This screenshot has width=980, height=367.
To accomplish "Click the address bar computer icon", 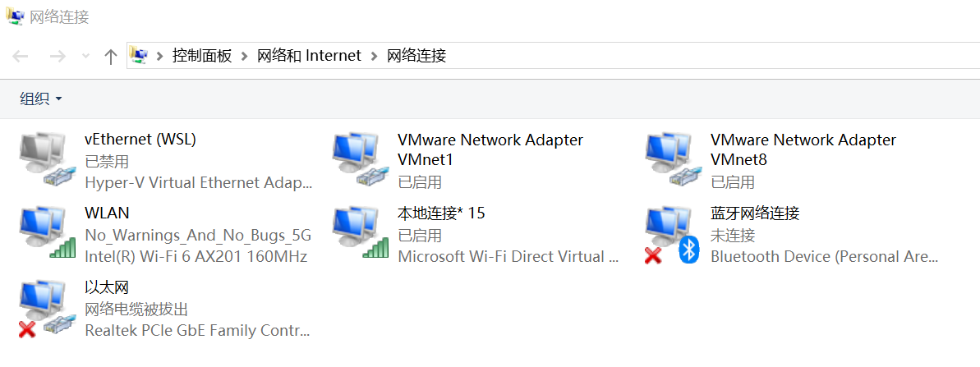I will click(140, 56).
